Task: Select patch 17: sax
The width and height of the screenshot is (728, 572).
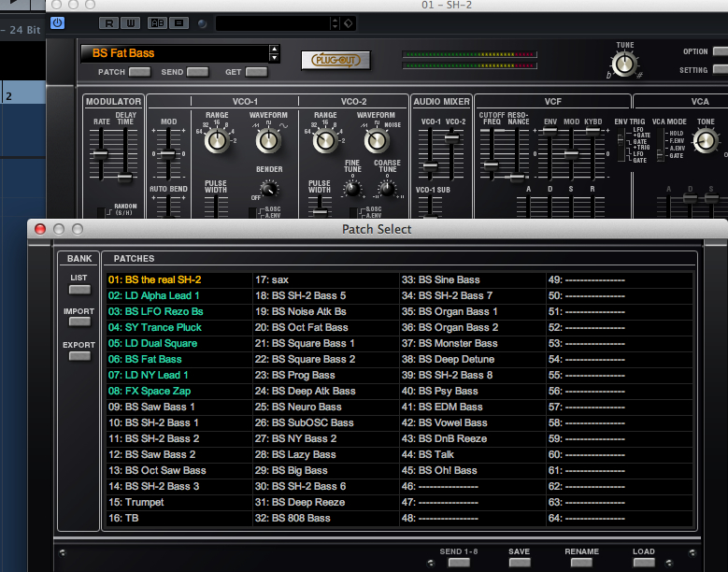Action: (326, 280)
